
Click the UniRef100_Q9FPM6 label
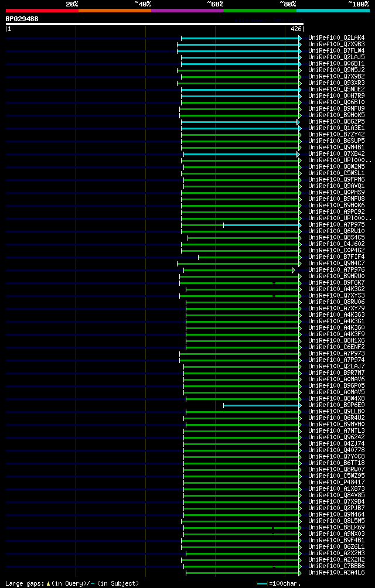336,179
